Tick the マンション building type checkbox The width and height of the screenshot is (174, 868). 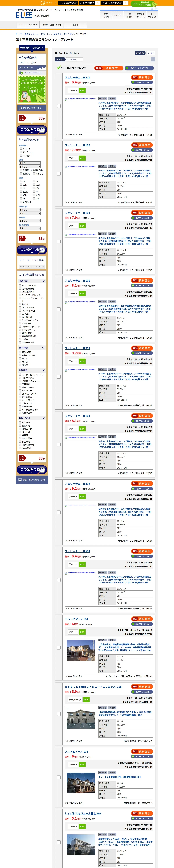21,152
